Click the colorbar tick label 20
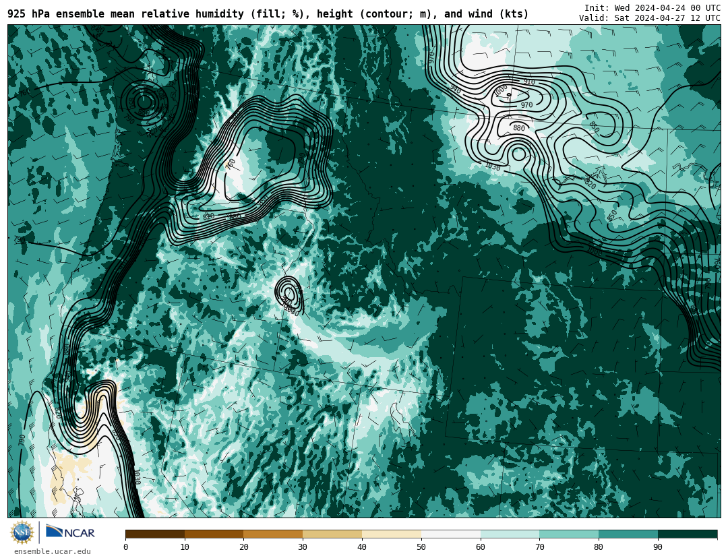 [x=244, y=547]
